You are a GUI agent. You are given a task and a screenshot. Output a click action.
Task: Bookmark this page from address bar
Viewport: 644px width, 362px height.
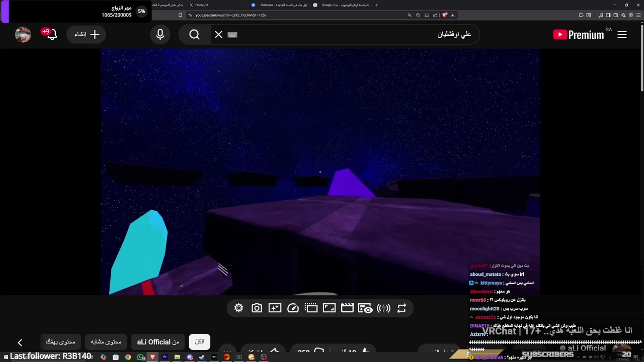180,15
